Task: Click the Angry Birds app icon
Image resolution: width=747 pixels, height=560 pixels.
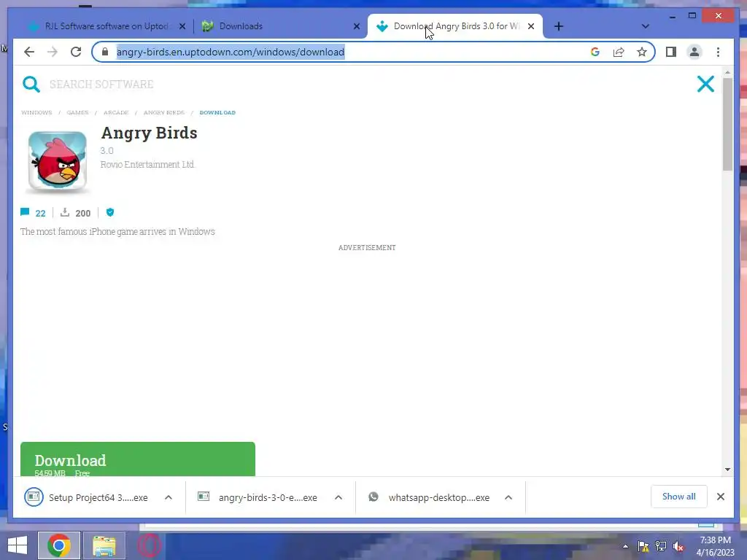Action: coord(58,161)
